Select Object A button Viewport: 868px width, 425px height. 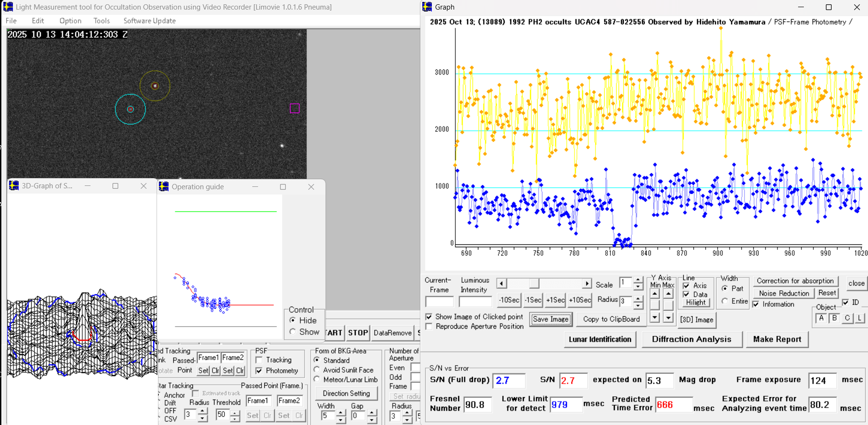[821, 318]
